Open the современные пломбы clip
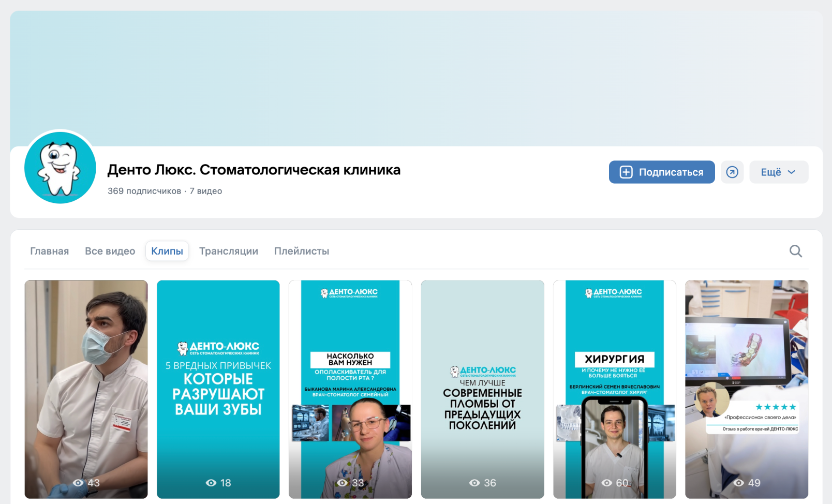Viewport: 832px width, 504px height. tap(483, 389)
